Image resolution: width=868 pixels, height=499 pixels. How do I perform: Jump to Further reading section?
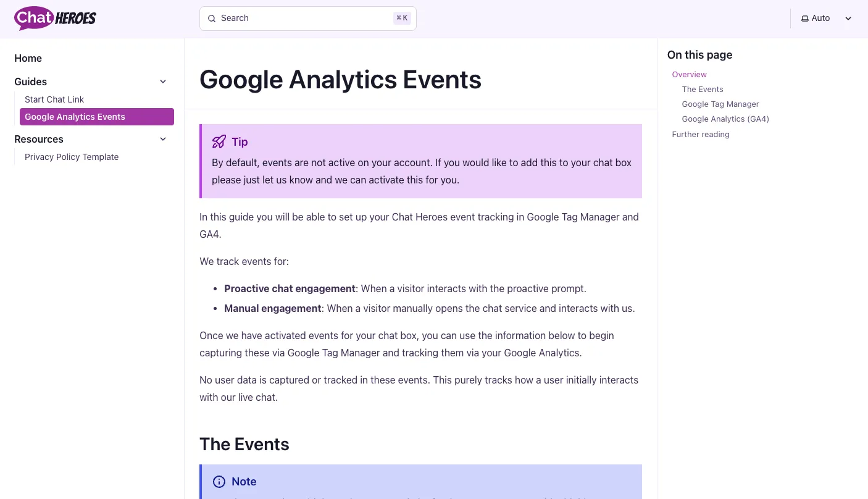pyautogui.click(x=701, y=135)
